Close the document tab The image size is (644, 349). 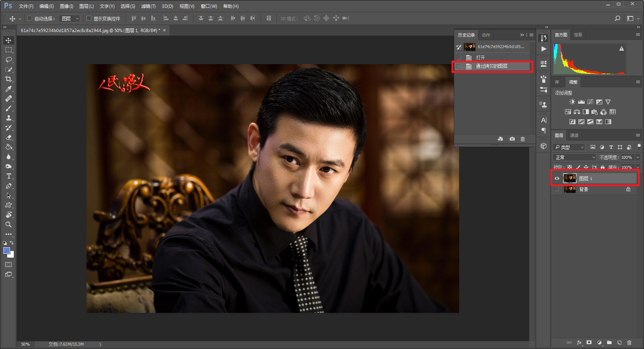(164, 30)
